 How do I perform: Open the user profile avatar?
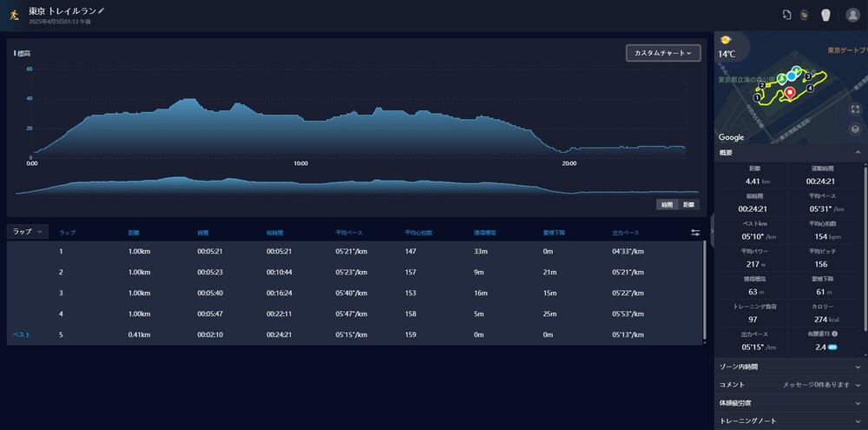(852, 15)
